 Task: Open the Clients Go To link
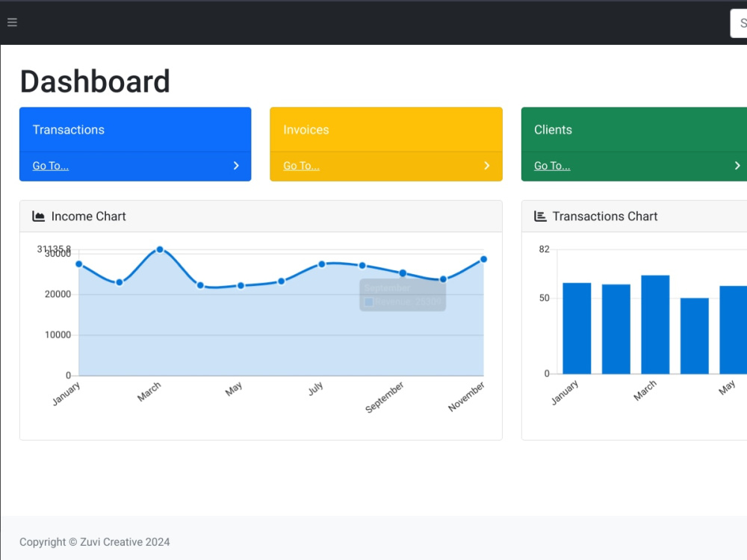pyautogui.click(x=552, y=166)
